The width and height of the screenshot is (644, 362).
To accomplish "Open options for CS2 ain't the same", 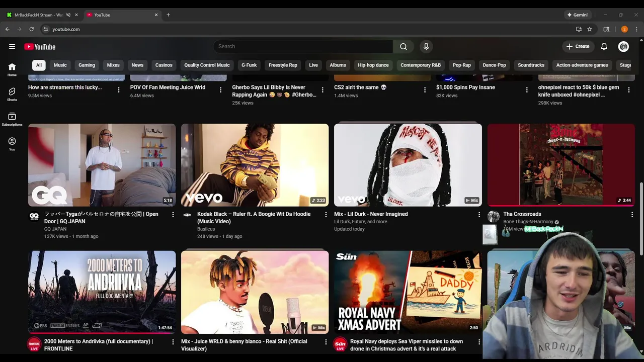I will (x=425, y=90).
